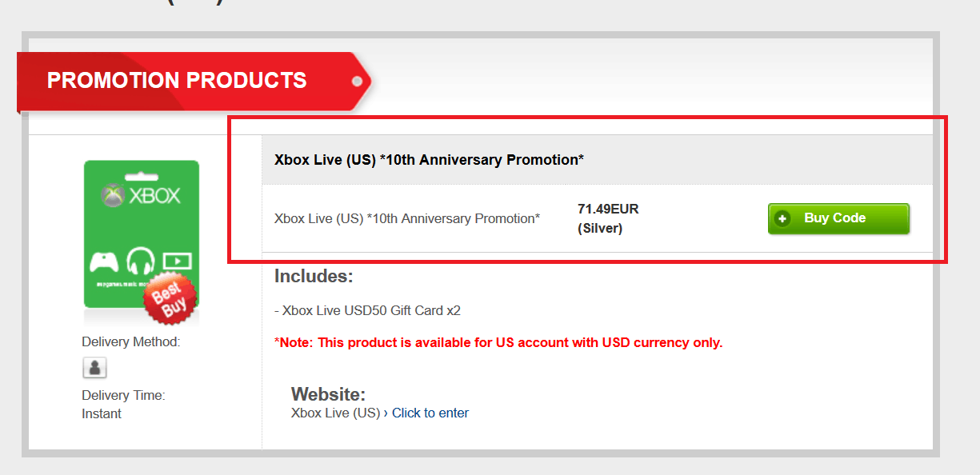Click the plus icon on Buy Code
The width and height of the screenshot is (980, 475).
tap(782, 219)
